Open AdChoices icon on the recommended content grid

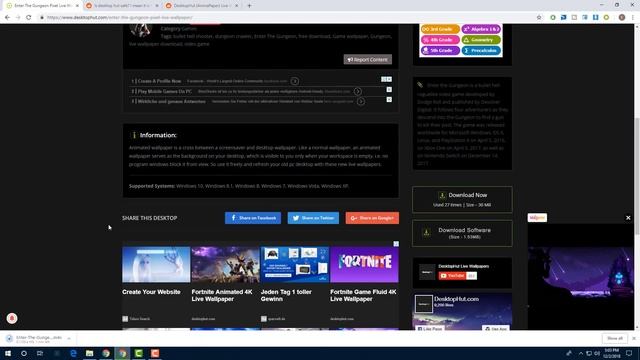click(396, 244)
